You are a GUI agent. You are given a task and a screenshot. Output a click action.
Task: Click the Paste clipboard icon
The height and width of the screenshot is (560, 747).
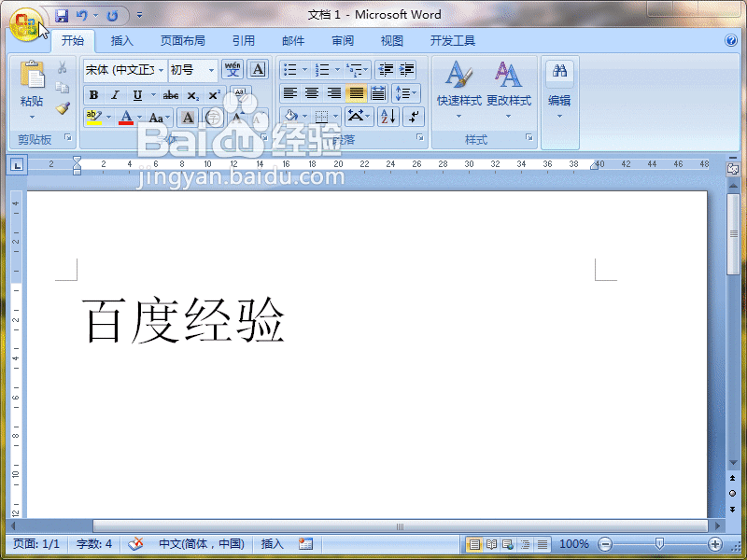[32, 76]
